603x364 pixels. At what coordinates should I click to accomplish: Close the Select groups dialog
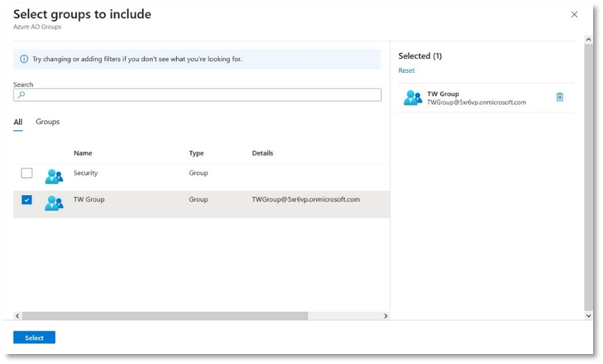pos(575,15)
